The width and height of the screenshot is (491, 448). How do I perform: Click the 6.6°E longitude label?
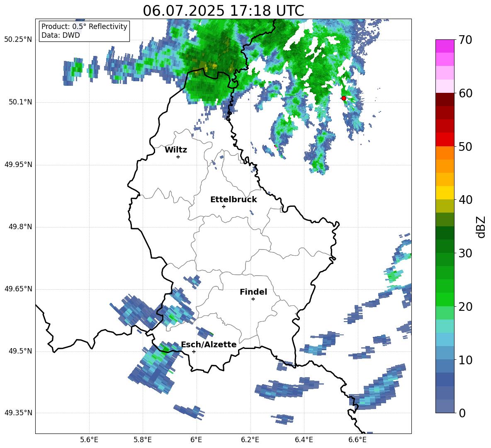coord(357,440)
